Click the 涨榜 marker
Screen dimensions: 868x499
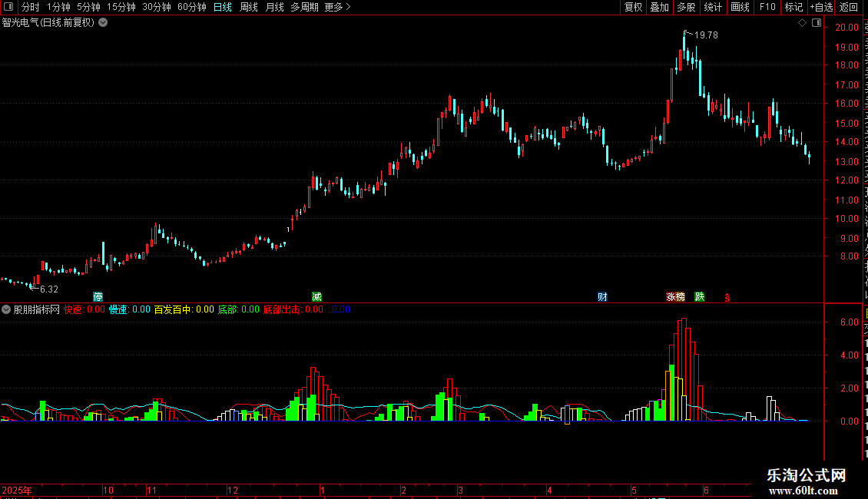[x=675, y=297]
